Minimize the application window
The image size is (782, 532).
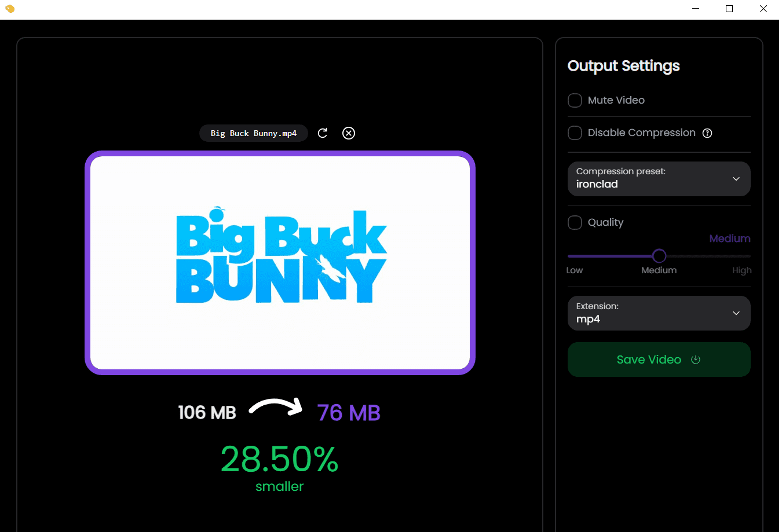(x=696, y=9)
